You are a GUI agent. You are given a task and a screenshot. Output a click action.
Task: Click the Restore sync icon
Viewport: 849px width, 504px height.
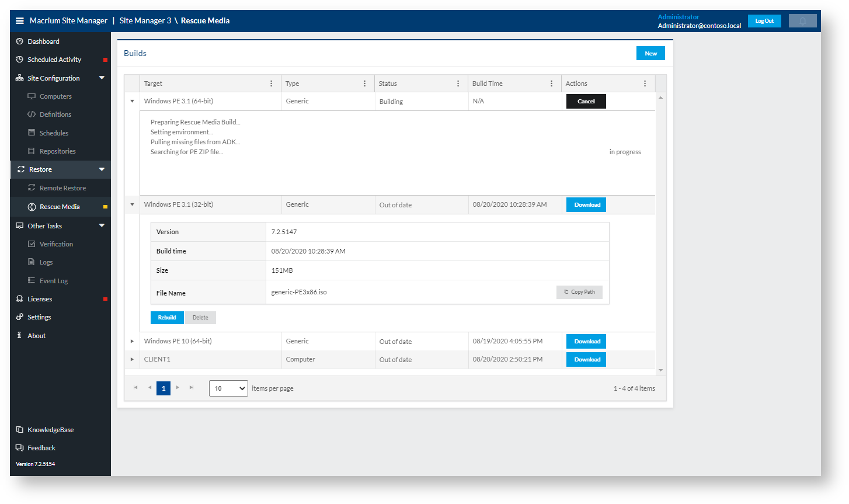pyautogui.click(x=21, y=169)
